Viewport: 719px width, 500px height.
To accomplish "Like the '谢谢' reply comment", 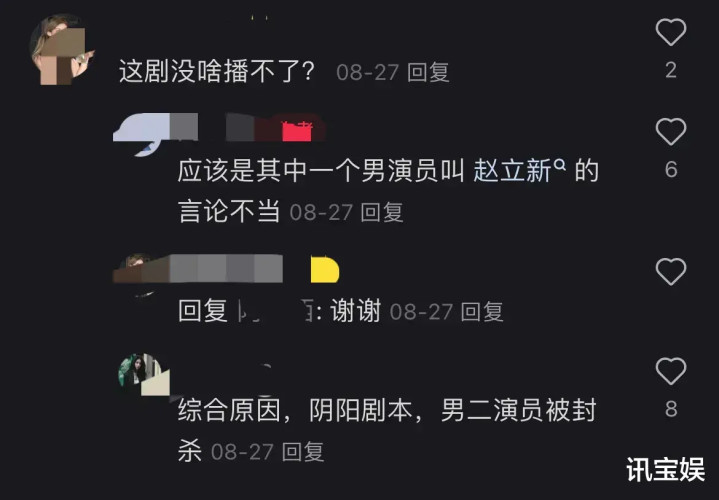I will [x=670, y=272].
